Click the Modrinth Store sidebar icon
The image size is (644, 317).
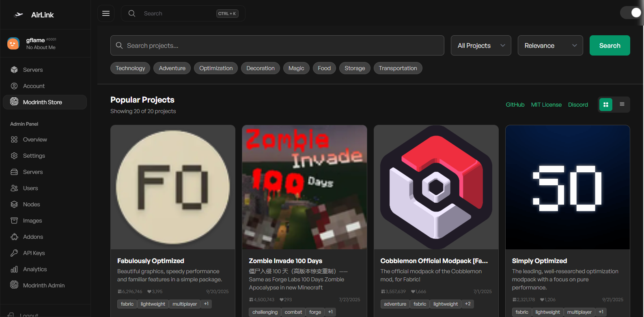tap(14, 102)
